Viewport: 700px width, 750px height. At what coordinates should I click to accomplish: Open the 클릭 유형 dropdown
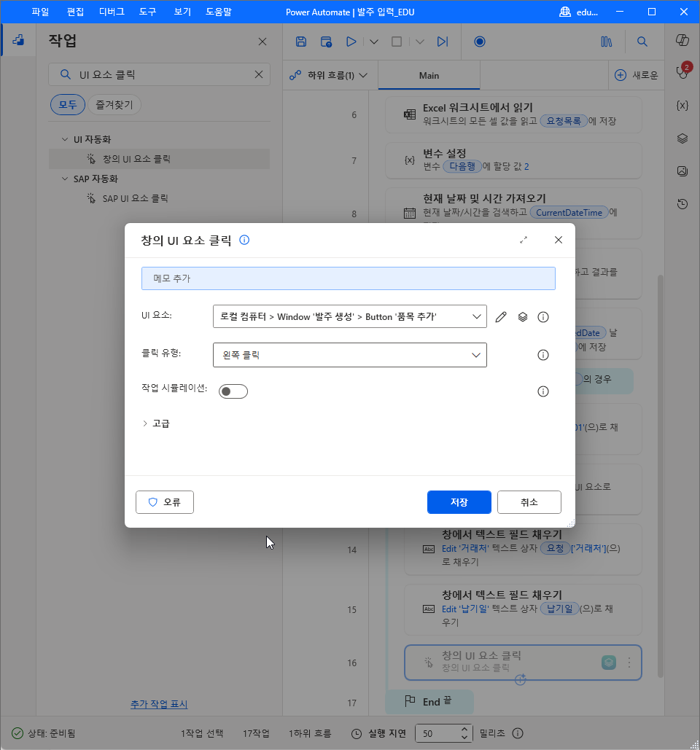click(350, 355)
